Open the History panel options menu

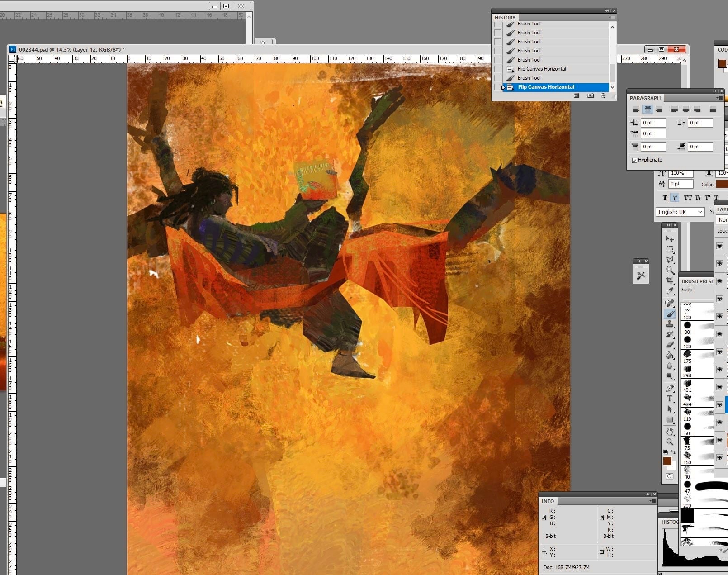612,18
